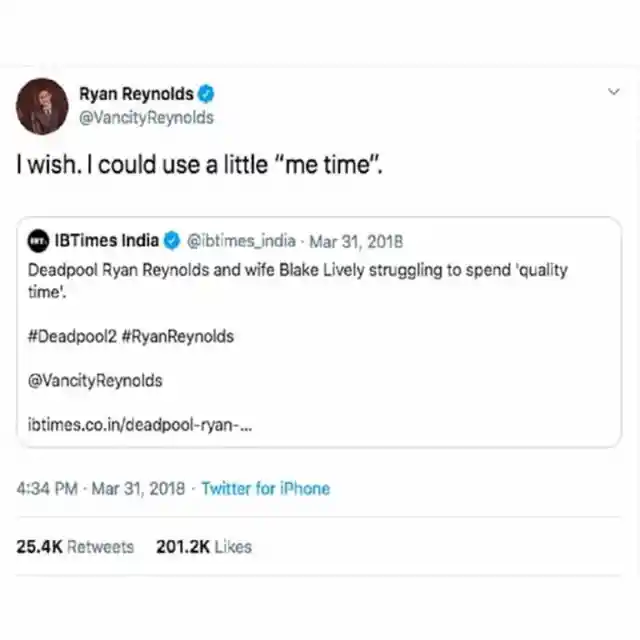Click the main tweet text
This screenshot has height=640, width=640.
[200, 165]
